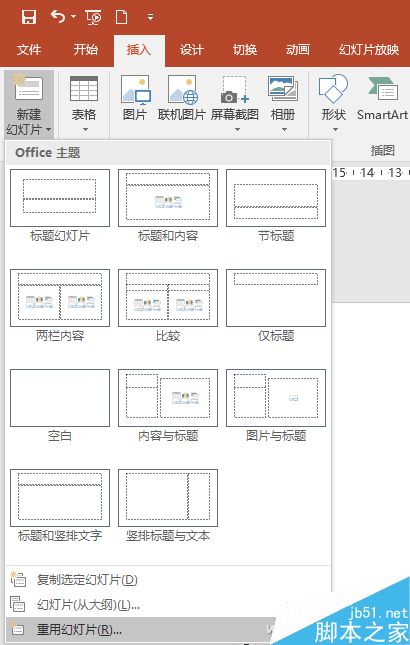Image resolution: width=410 pixels, height=645 pixels.
Task: Start slideshow from beginning icon
Action: (x=93, y=17)
